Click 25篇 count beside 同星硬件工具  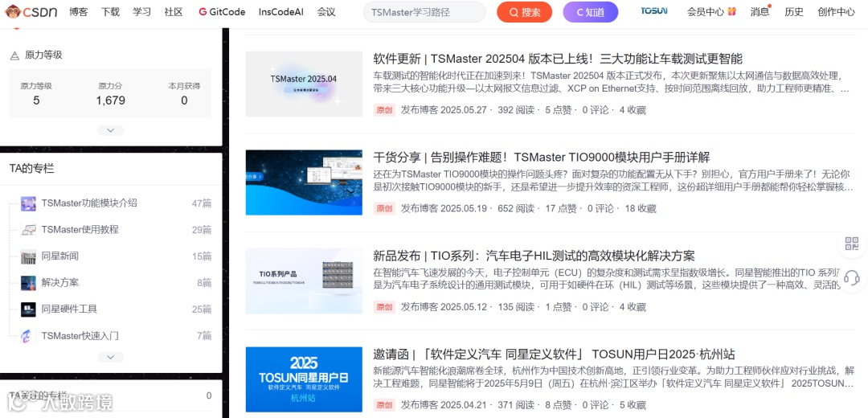(202, 309)
